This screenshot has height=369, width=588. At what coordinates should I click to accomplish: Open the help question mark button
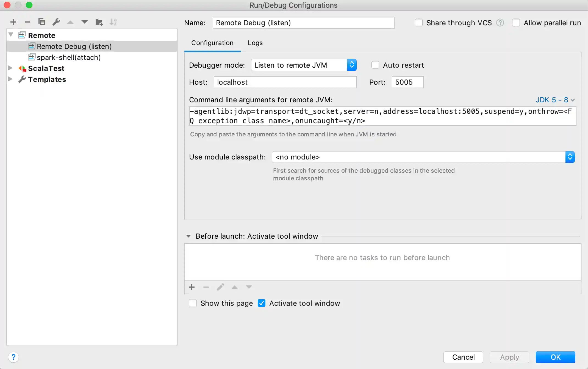pyautogui.click(x=13, y=357)
